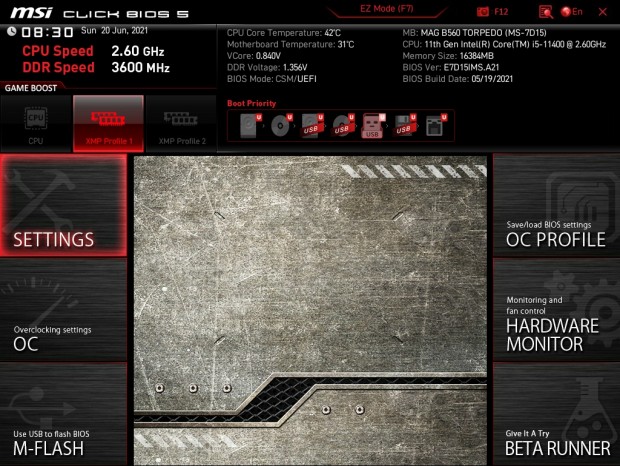Click the Motherboard Temperature 31°C text
The width and height of the screenshot is (620, 466).
290,44
